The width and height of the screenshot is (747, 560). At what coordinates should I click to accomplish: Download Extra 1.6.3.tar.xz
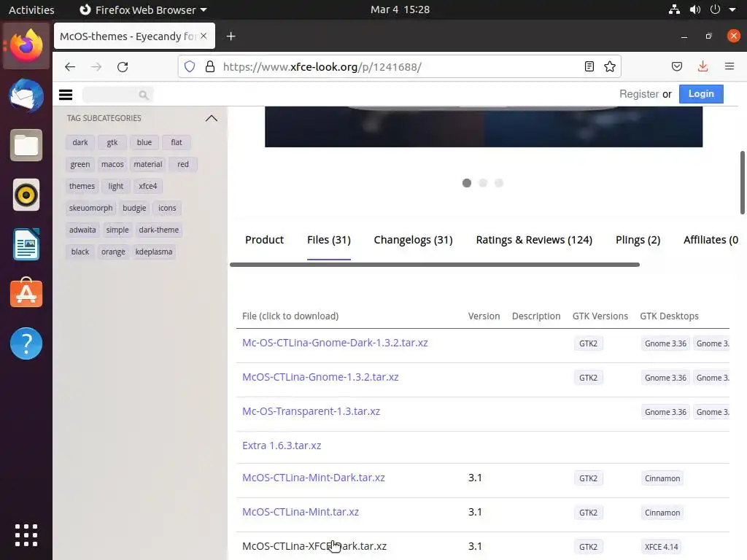click(x=282, y=446)
